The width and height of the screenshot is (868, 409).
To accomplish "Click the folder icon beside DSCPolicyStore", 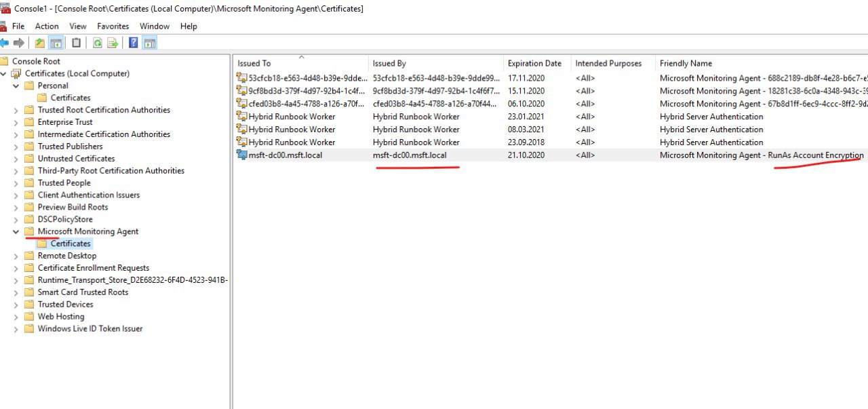I will coord(29,219).
